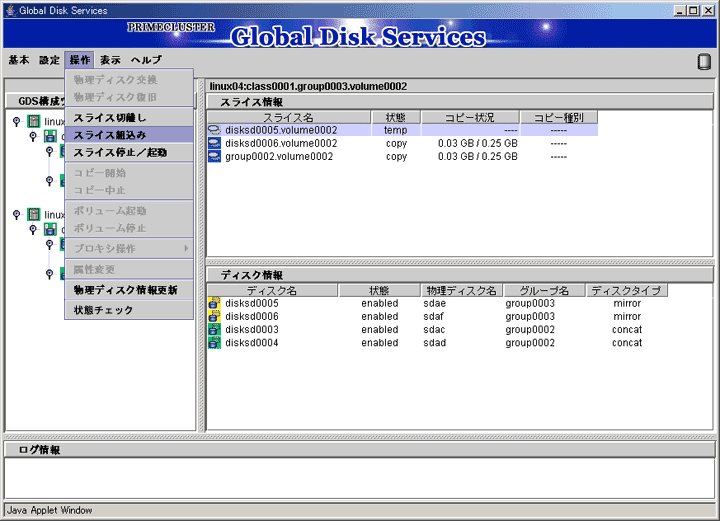Click the disk icon beside disksd0005

214,303
